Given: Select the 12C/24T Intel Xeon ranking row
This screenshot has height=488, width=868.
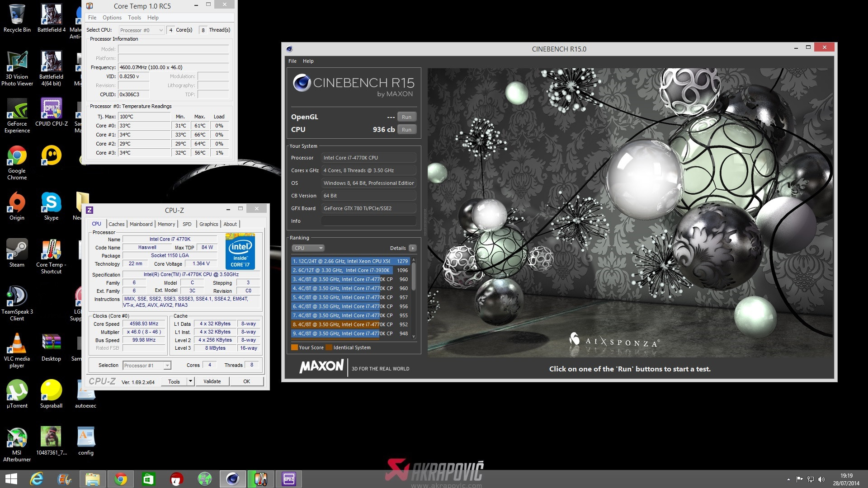Looking at the screenshot, I should 351,261.
